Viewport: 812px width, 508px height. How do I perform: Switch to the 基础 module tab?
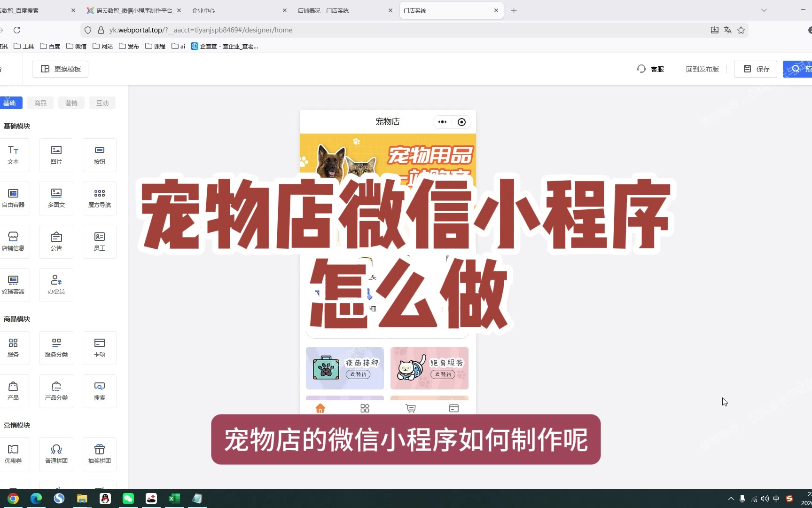coord(10,103)
